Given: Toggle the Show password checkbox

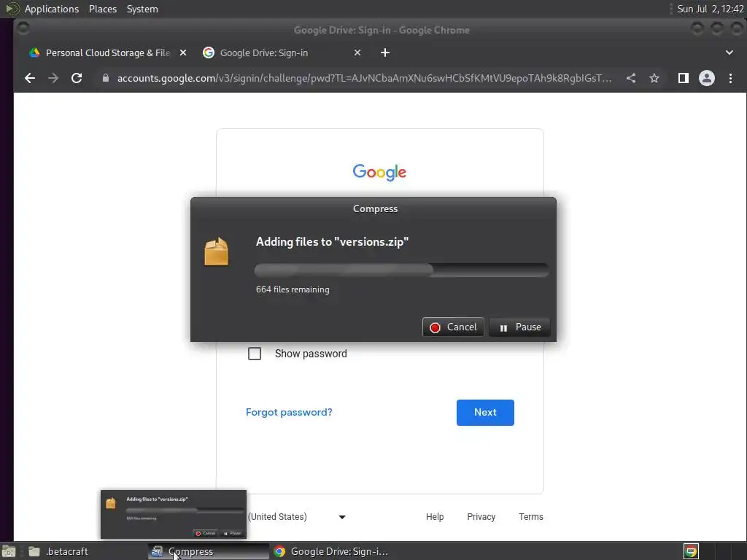Looking at the screenshot, I should [x=255, y=354].
